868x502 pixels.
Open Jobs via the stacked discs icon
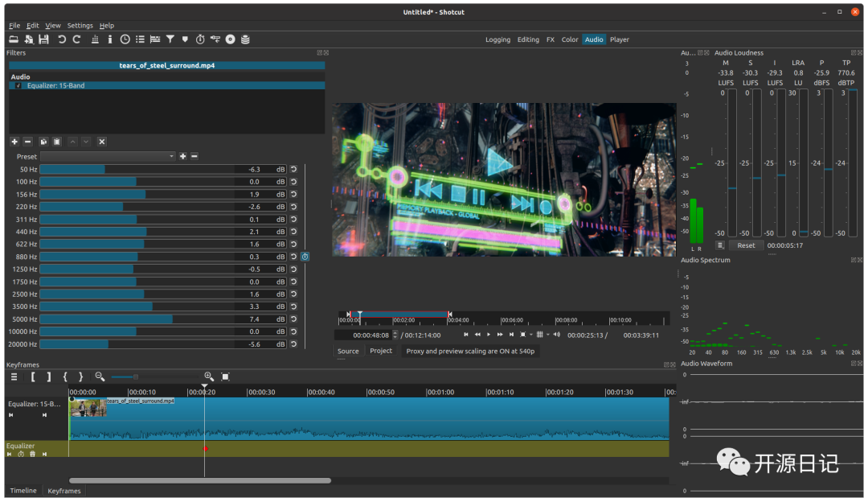point(245,39)
